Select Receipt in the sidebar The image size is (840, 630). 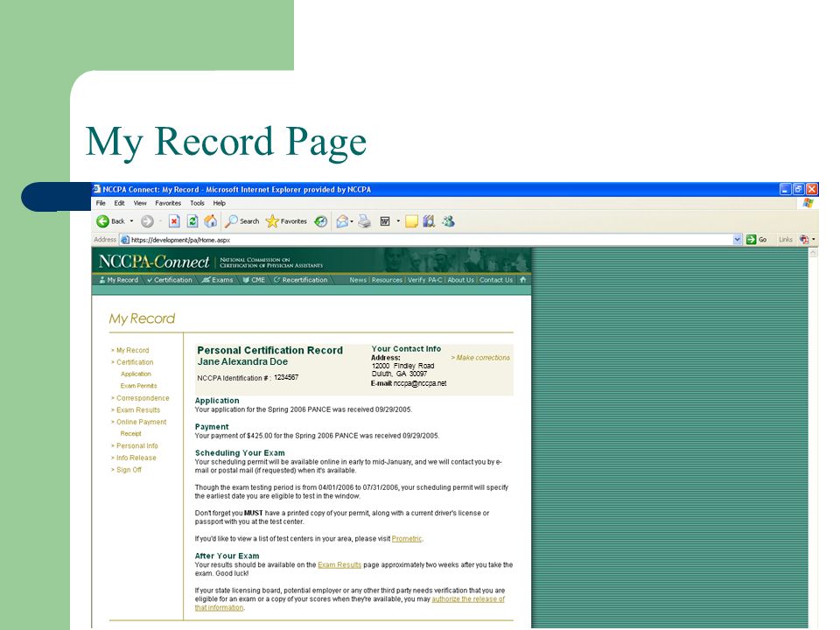(130, 434)
